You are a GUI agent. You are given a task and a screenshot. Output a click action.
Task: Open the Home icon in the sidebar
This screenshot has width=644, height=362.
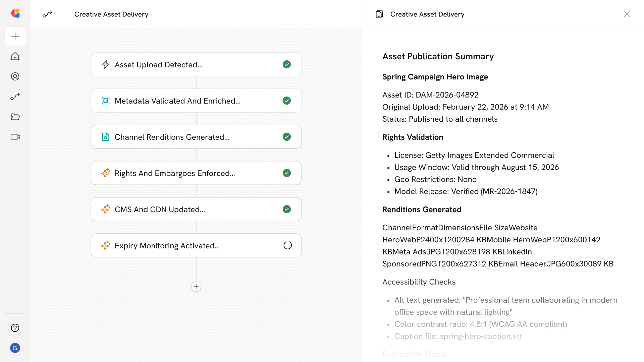point(15,56)
